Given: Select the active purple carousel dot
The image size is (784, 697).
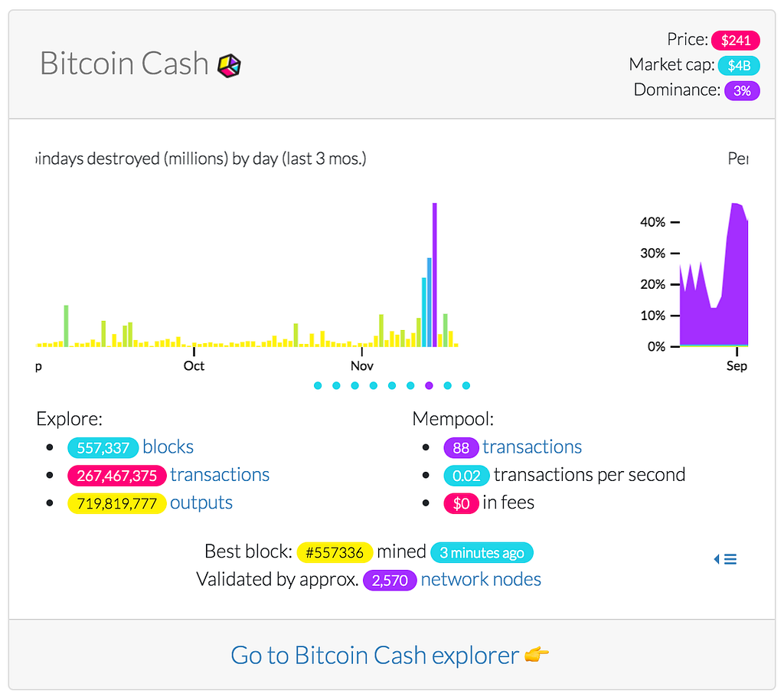Looking at the screenshot, I should tap(429, 386).
